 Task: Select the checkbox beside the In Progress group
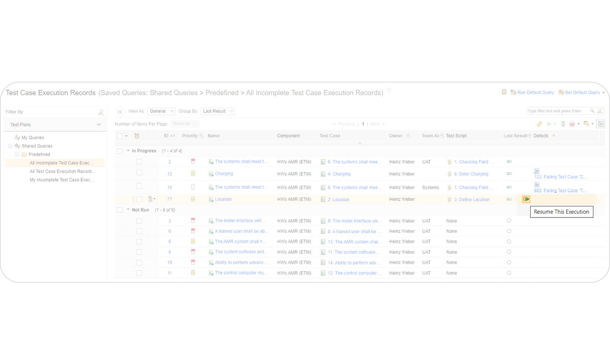(119, 150)
